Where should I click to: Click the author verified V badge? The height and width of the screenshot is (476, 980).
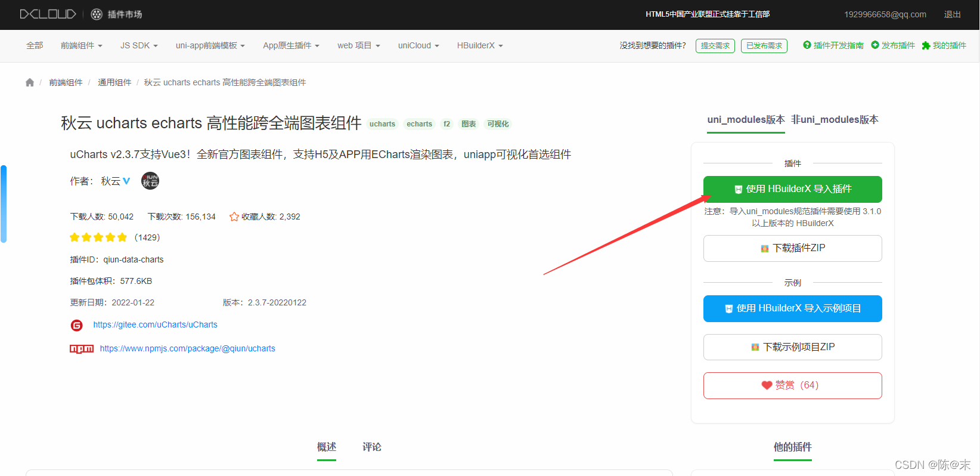126,181
